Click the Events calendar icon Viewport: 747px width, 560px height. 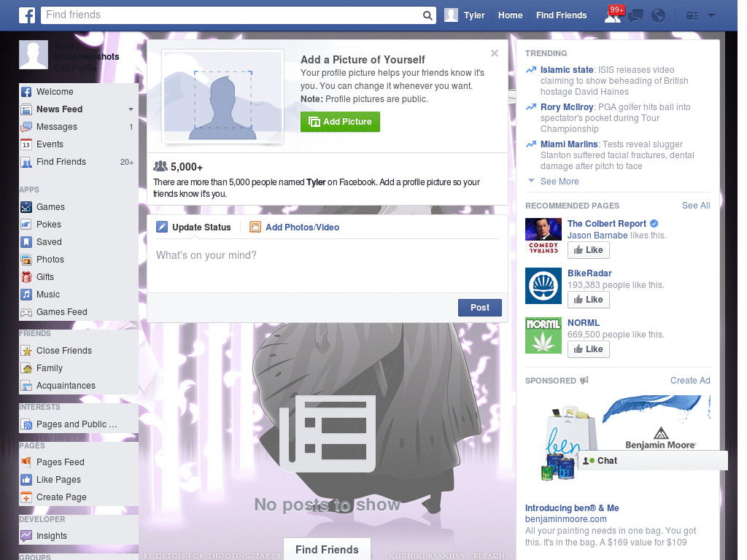(x=26, y=144)
